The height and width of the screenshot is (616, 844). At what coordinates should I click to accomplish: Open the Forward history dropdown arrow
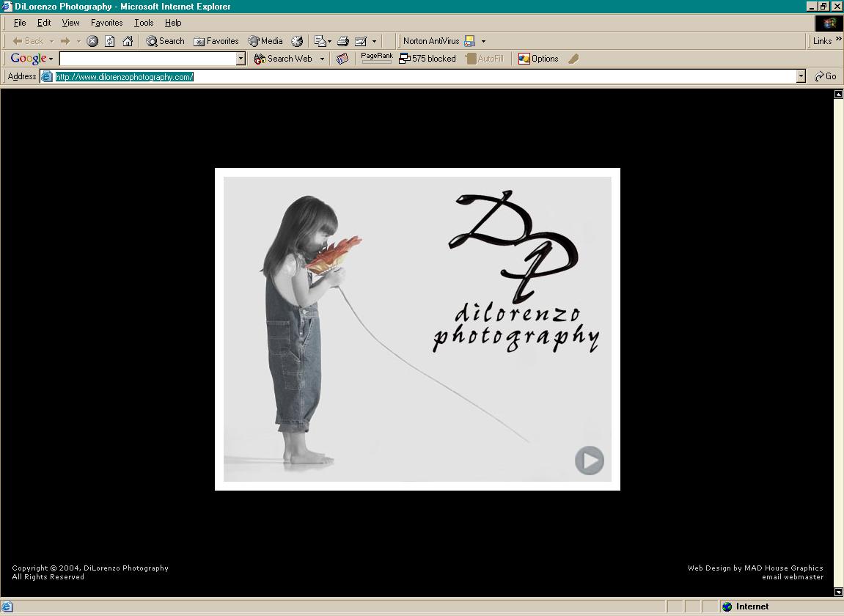78,41
